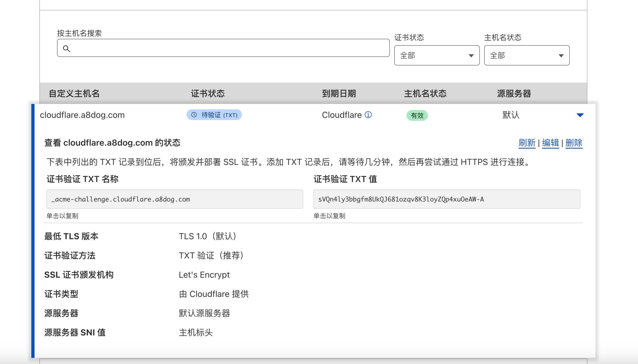The image size is (638, 364).
Task: Click the 最低 TLS 版本 label
Action: 71,236
